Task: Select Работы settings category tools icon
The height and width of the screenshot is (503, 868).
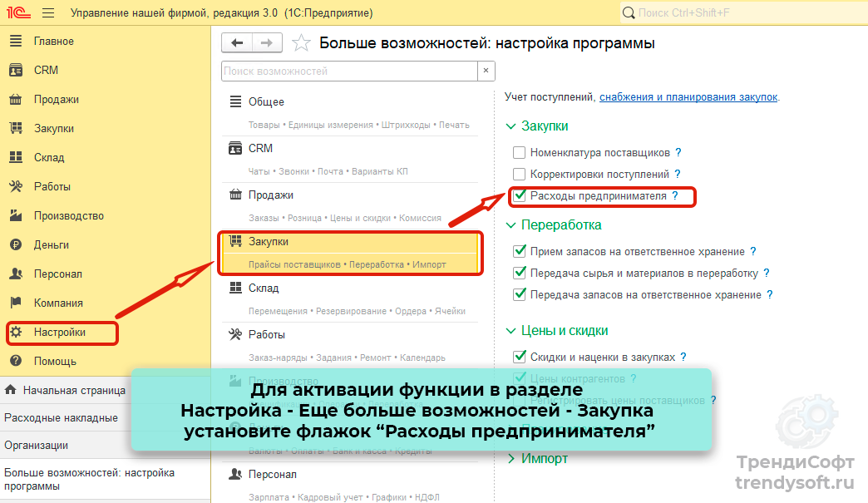Action: pos(236,333)
